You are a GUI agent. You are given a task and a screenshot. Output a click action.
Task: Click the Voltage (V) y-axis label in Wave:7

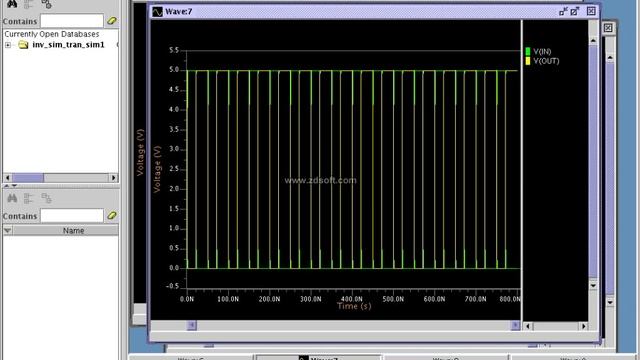click(x=157, y=169)
